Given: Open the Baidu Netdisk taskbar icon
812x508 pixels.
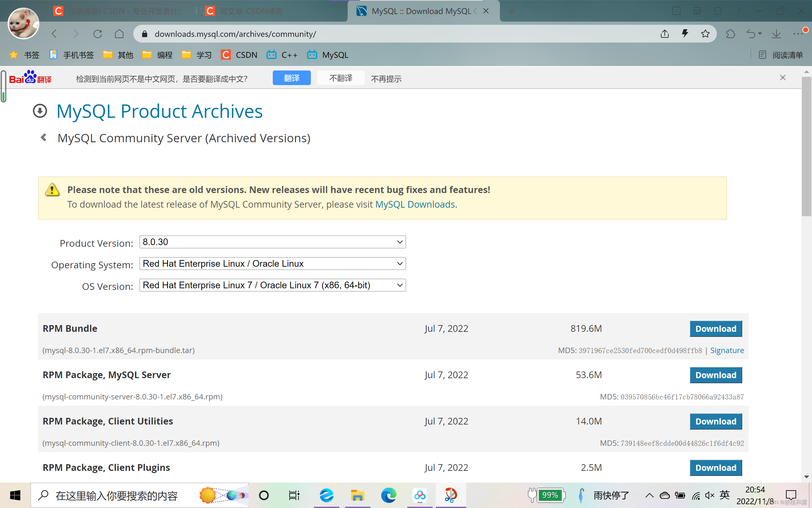Looking at the screenshot, I should (420, 495).
